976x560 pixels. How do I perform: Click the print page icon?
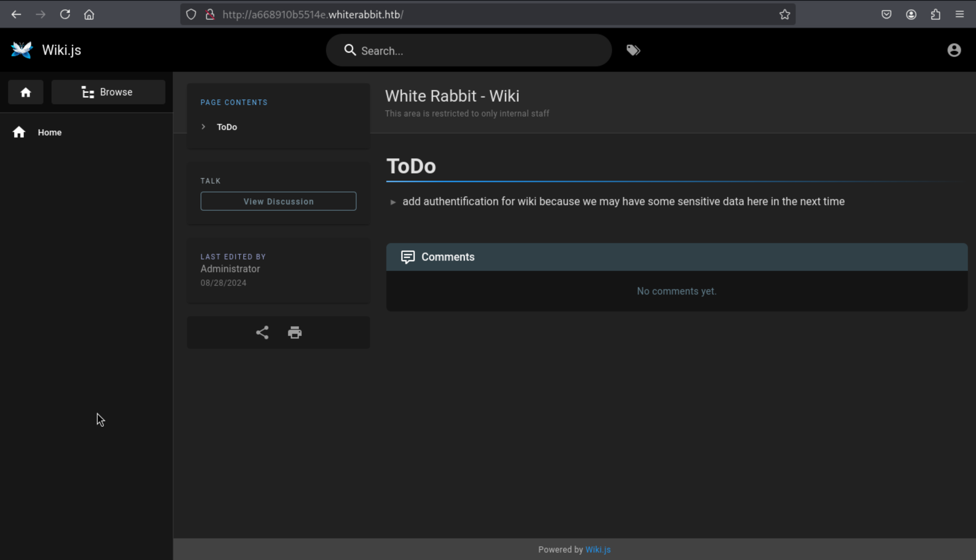pyautogui.click(x=295, y=333)
